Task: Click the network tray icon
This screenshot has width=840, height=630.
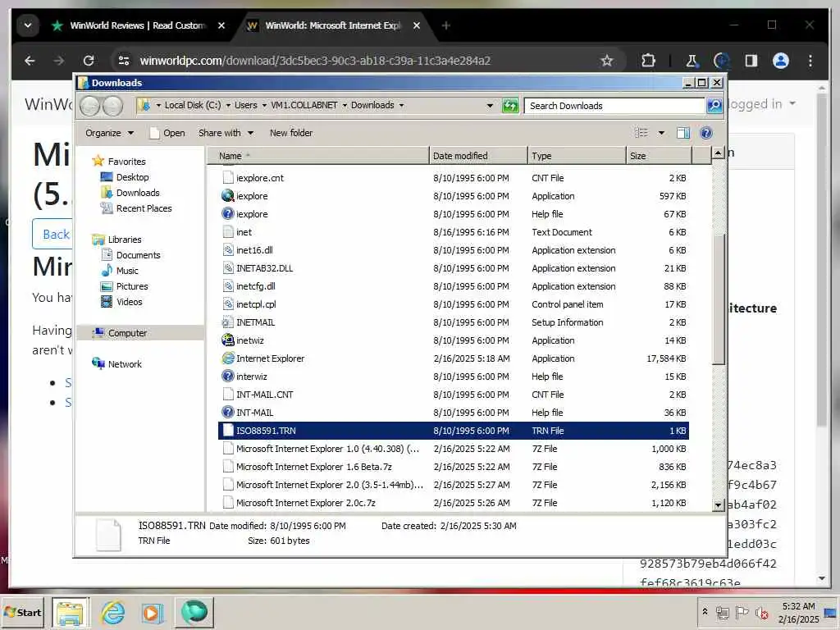Action: coord(722,612)
